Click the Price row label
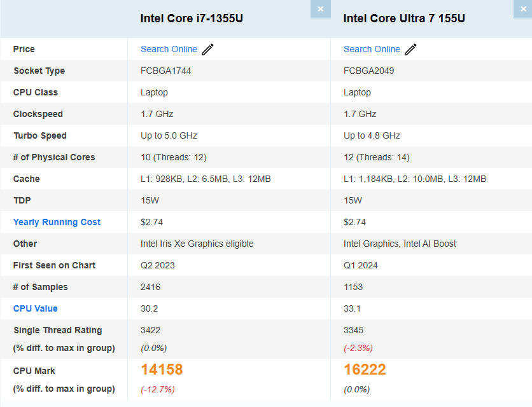Viewport: 532px width, 407px height. click(x=24, y=49)
